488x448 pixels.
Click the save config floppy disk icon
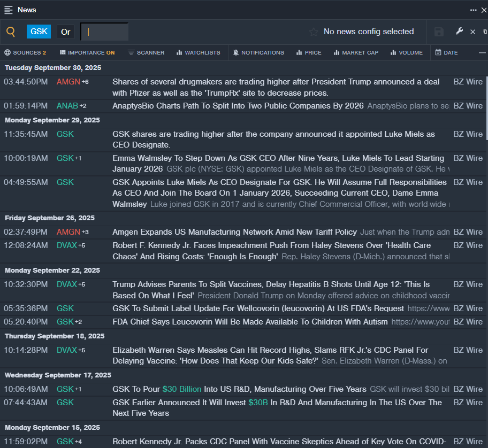tap(439, 32)
